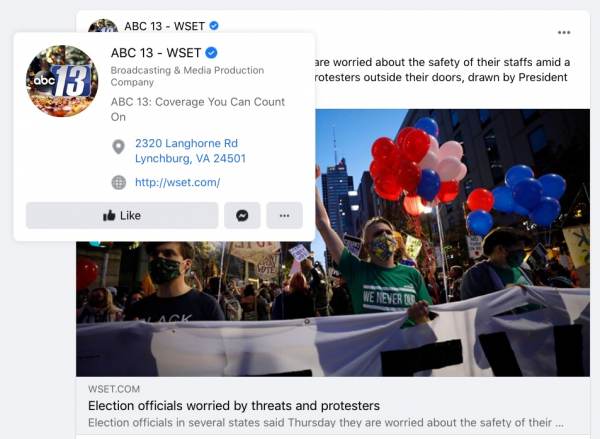Open more options on hover card

click(284, 215)
